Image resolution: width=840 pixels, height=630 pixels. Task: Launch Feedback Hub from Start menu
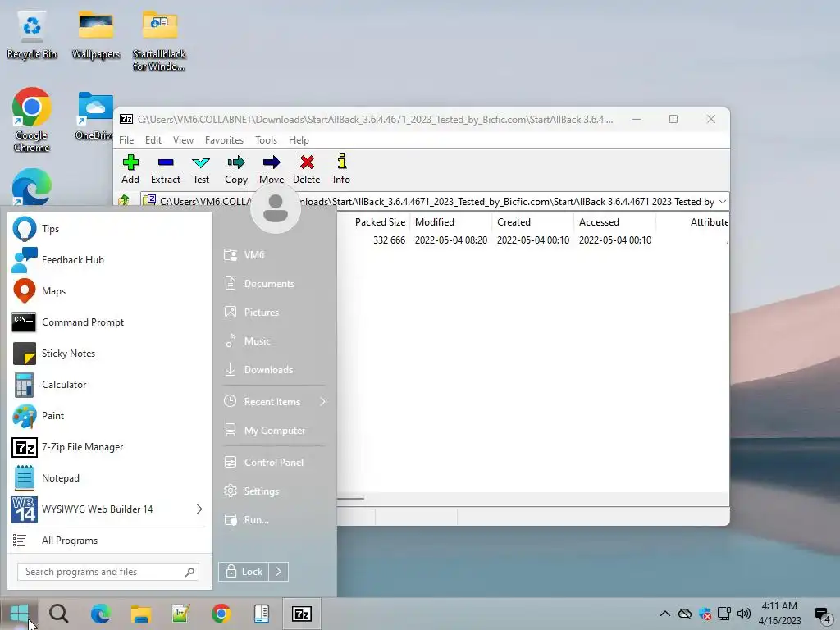click(110, 260)
